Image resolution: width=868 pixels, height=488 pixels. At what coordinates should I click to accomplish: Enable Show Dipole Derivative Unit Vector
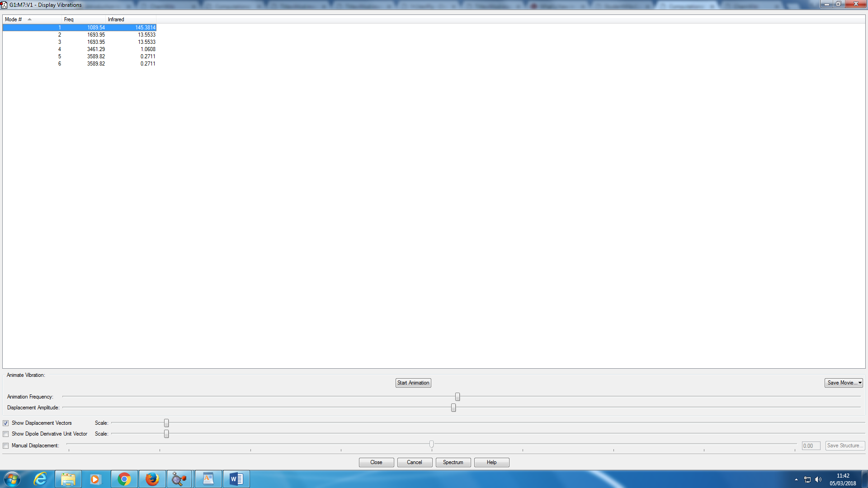point(6,434)
